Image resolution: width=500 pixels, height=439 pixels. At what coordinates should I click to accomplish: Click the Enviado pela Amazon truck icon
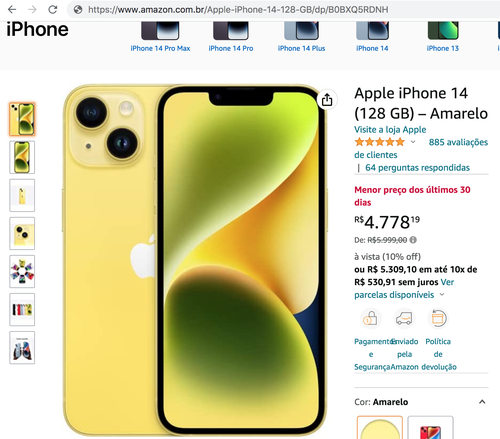404,318
